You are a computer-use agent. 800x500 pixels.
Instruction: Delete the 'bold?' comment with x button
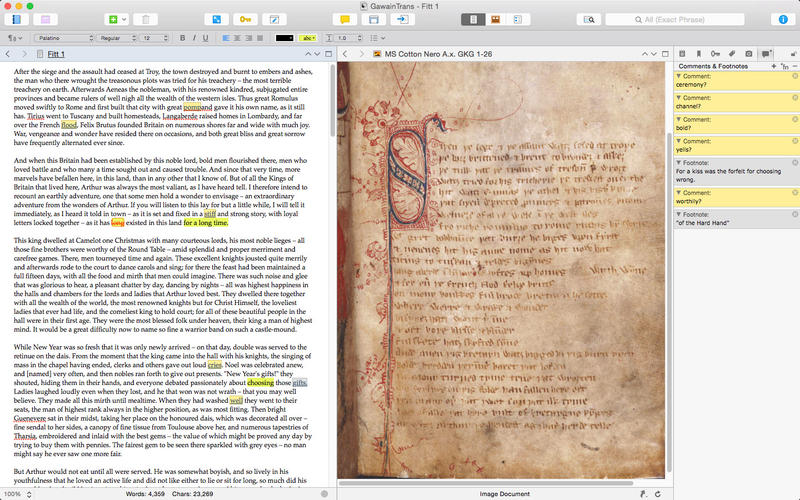[794, 119]
